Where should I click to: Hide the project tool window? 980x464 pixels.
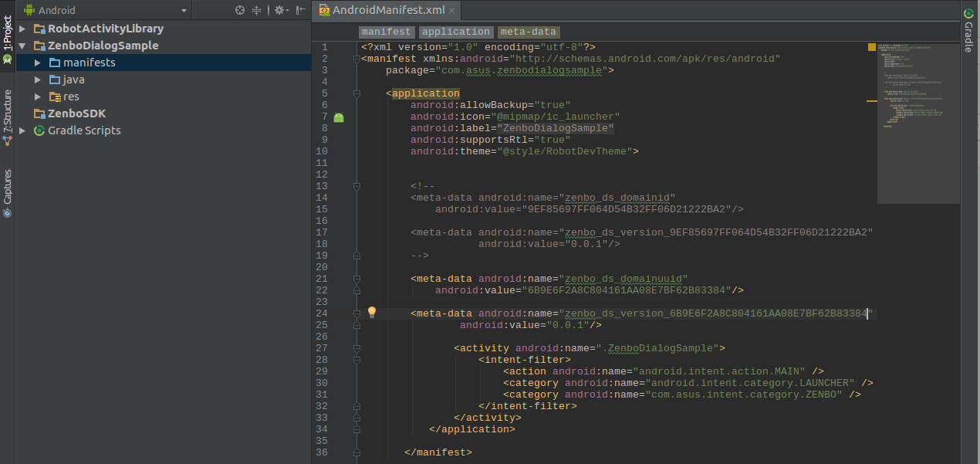coord(300,10)
